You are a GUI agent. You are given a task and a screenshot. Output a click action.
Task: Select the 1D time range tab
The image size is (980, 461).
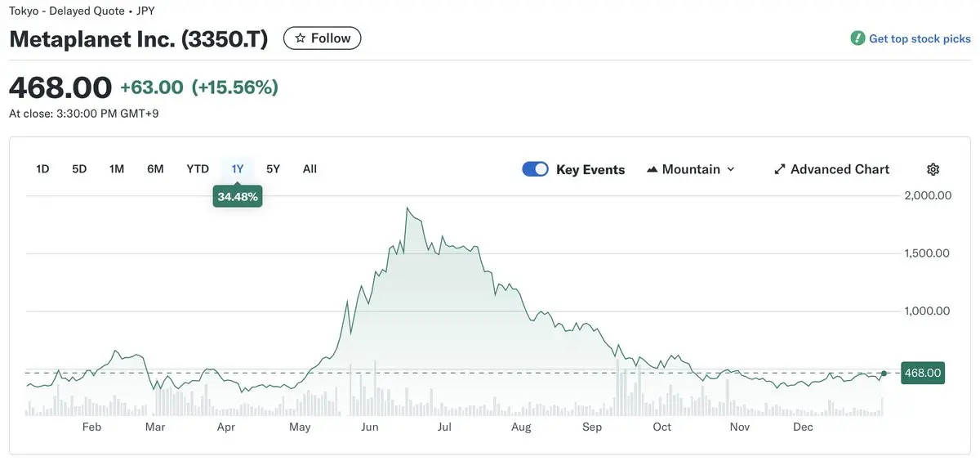pyautogui.click(x=43, y=169)
